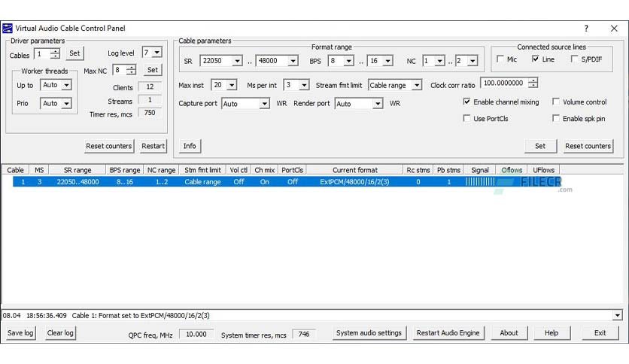This screenshot has height=364, width=629.
Task: Click the Oflows column header
Action: click(x=512, y=170)
